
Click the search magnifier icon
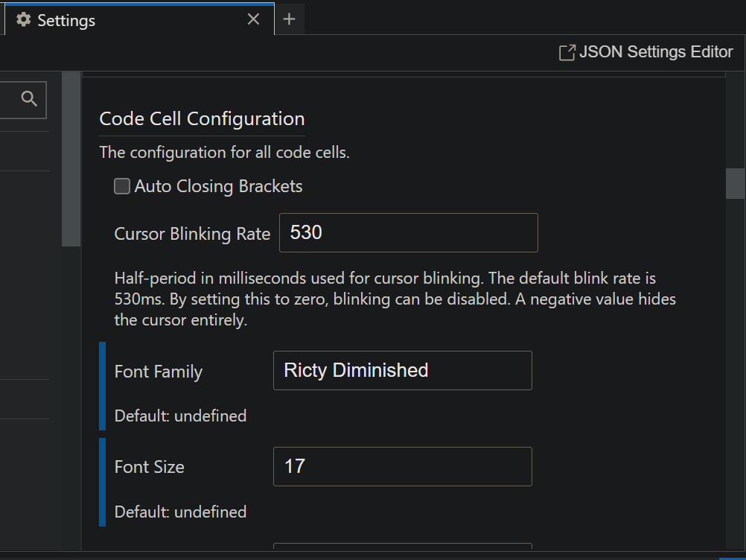pos(29,99)
